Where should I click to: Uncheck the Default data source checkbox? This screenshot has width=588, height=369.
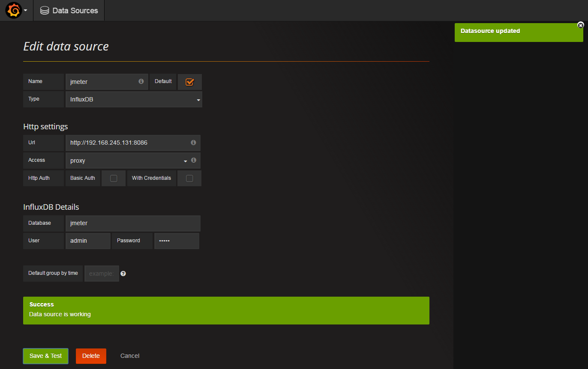(x=189, y=82)
